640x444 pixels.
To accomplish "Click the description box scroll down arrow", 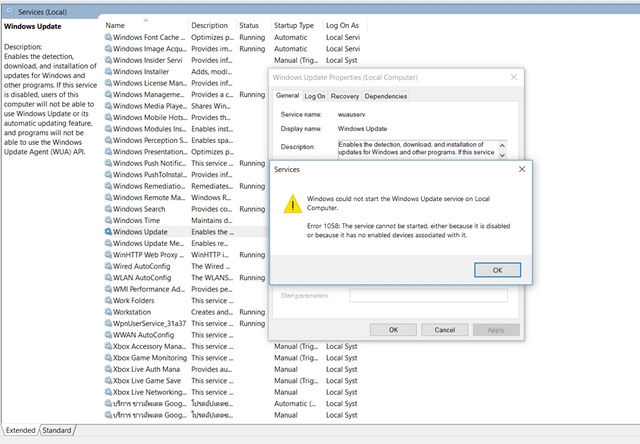I will (502, 155).
